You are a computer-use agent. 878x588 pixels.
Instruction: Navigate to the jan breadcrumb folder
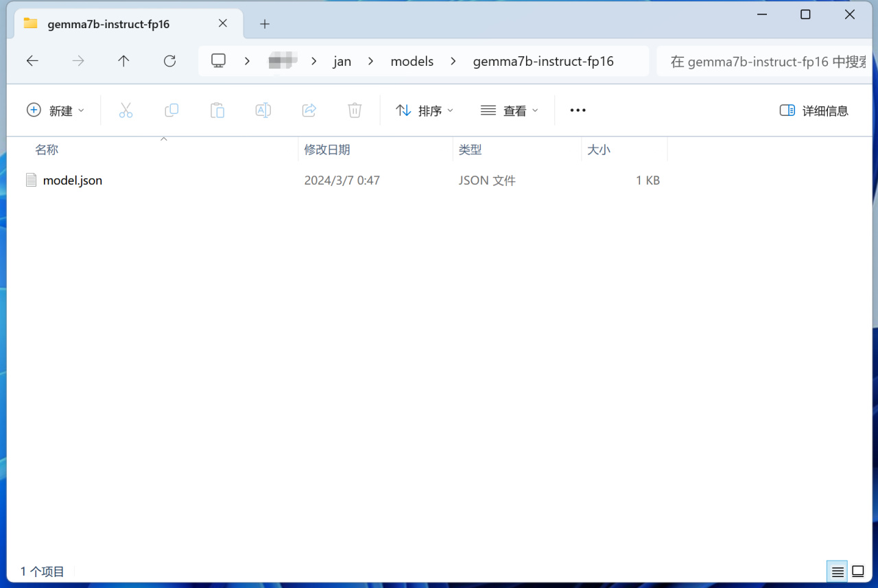342,61
